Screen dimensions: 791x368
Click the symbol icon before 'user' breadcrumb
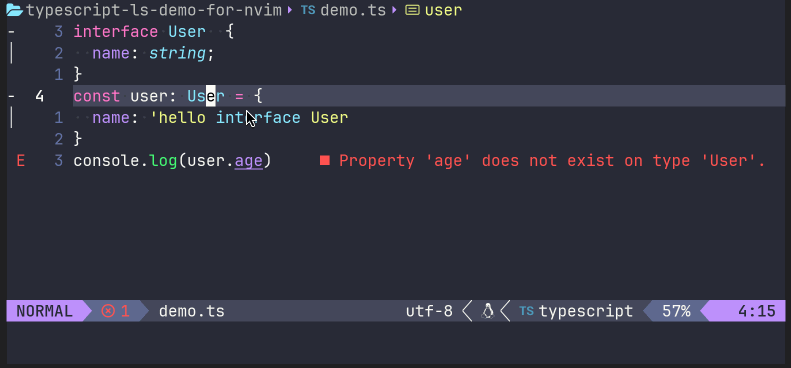pos(413,10)
